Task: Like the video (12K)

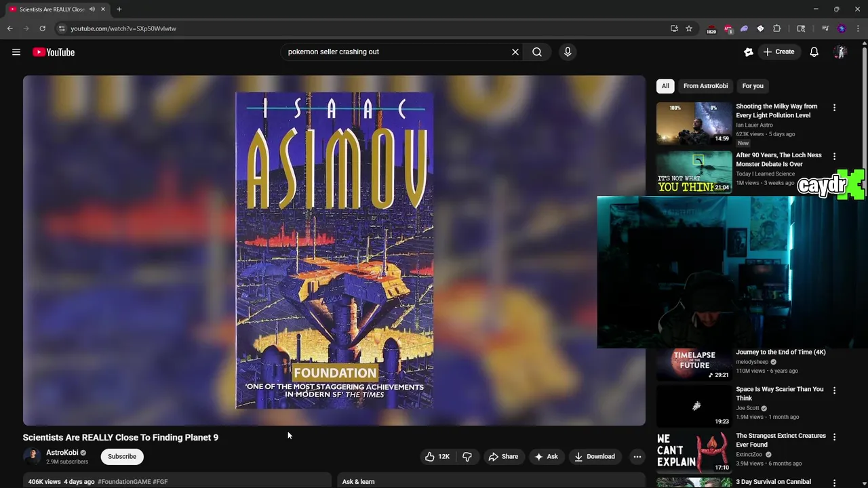Action: pos(437,457)
